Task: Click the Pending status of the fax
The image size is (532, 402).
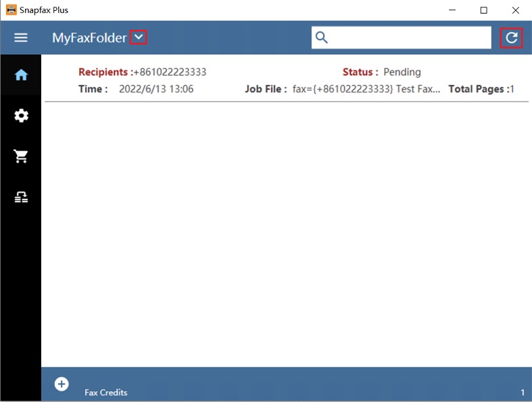Action: [402, 72]
